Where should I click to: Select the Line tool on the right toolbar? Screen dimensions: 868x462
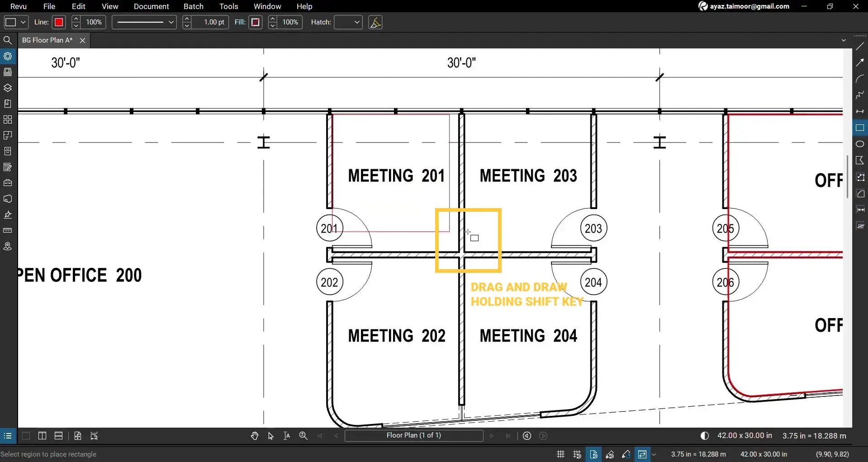[860, 46]
